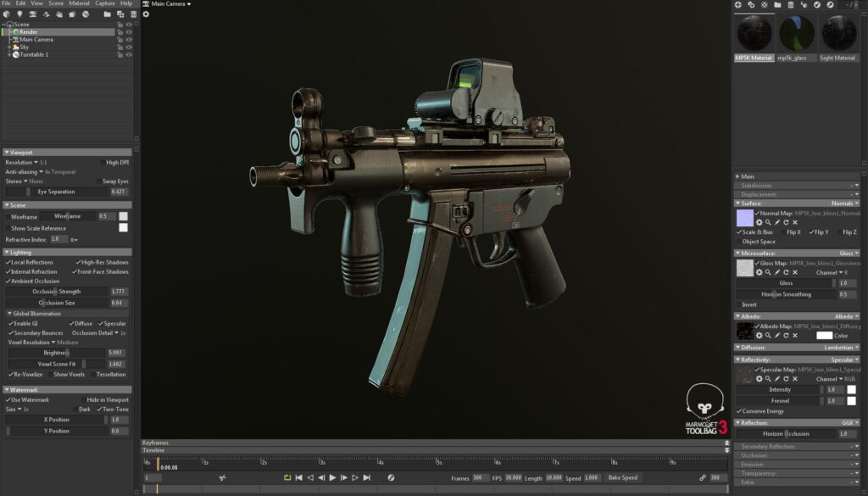The image size is (868, 496).
Task: Open the File menu
Action: 6,3
